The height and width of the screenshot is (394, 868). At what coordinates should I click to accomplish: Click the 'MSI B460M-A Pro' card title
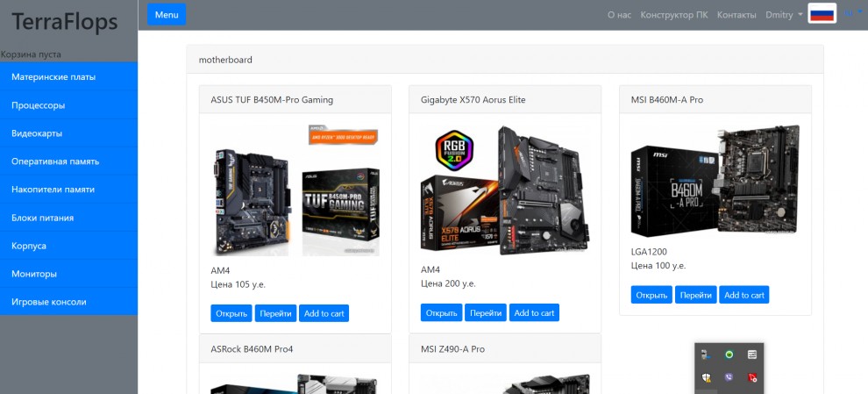click(667, 100)
